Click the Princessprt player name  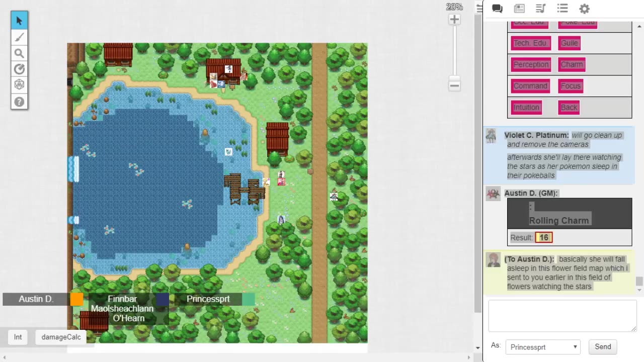pos(208,299)
